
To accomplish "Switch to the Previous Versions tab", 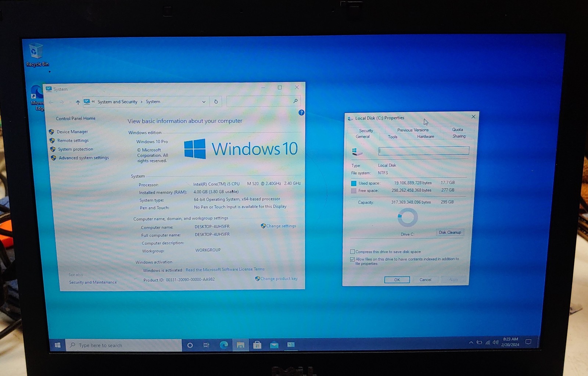I will tap(413, 130).
